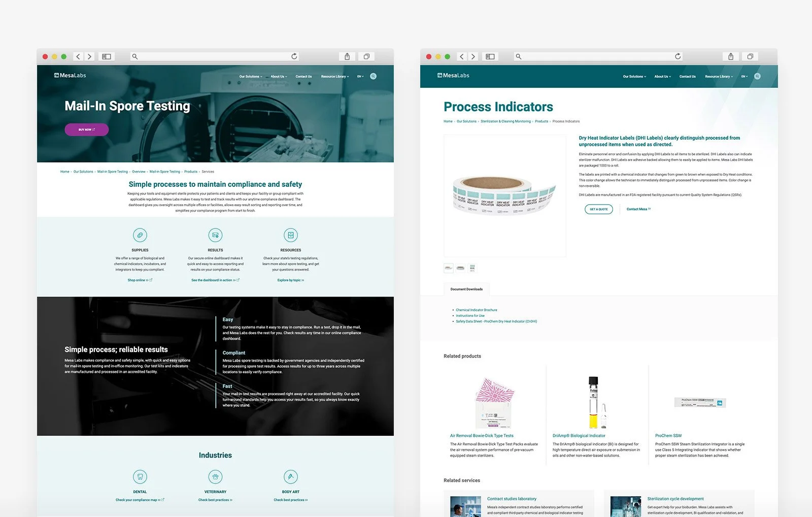Click the Body Art icon

pos(291,477)
